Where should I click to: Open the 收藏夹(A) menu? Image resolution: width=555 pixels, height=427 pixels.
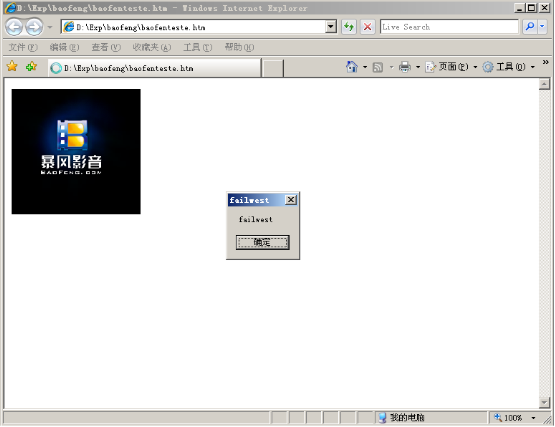tap(151, 47)
